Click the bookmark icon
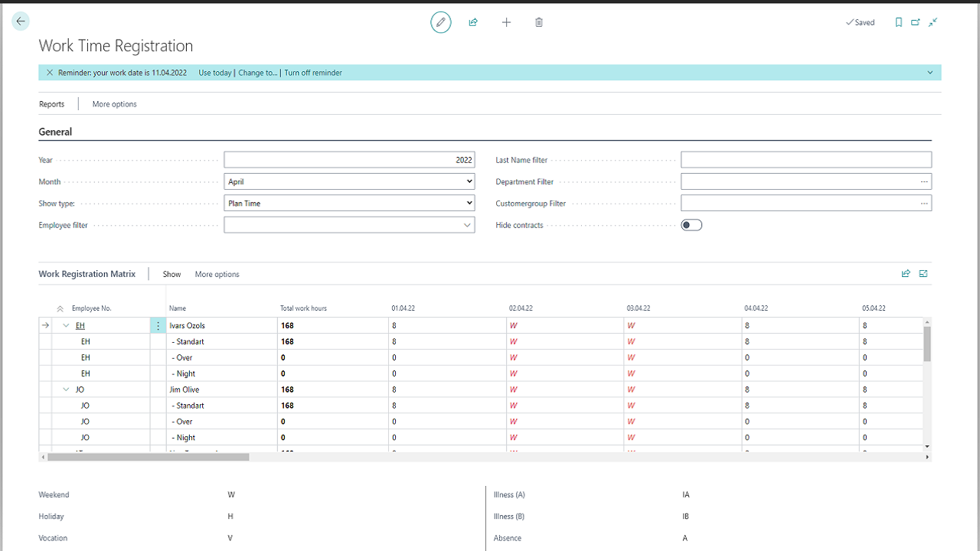The image size is (980, 551). click(x=899, y=22)
